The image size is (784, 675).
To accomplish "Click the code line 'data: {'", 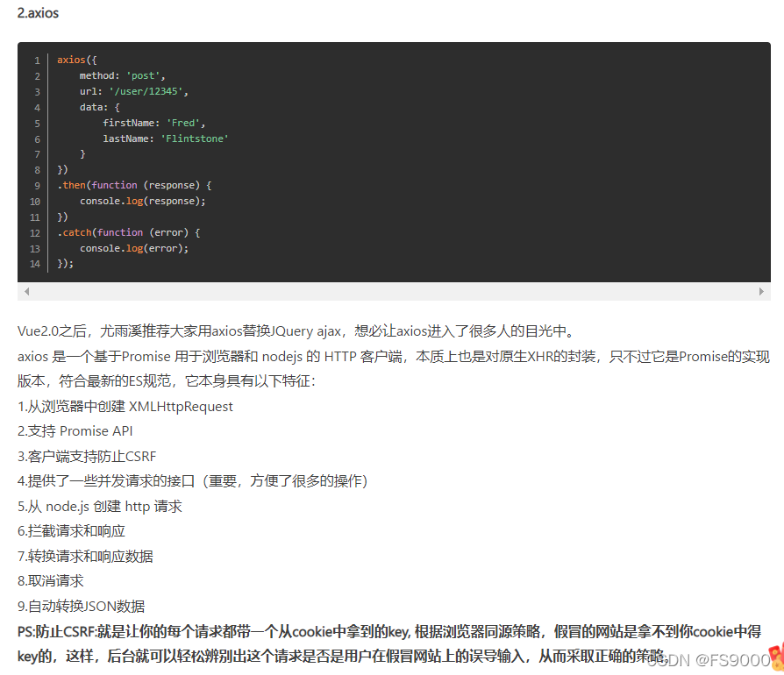I will [x=99, y=108].
